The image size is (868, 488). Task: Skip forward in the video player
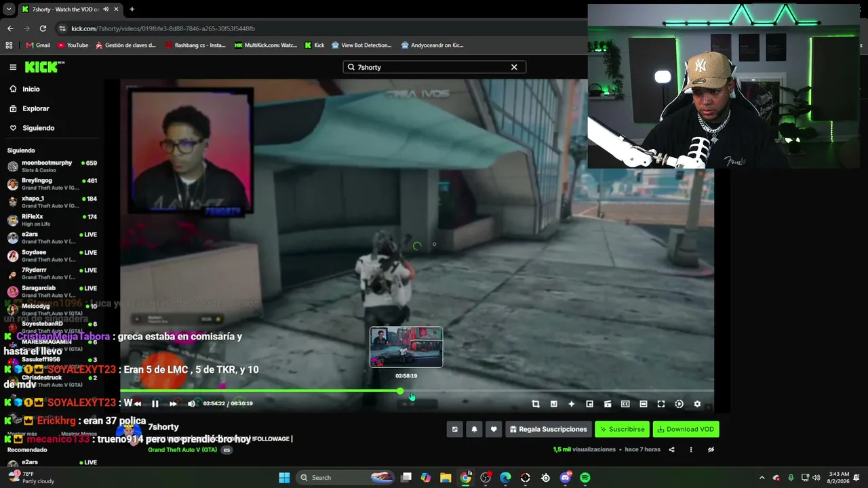pyautogui.click(x=173, y=404)
